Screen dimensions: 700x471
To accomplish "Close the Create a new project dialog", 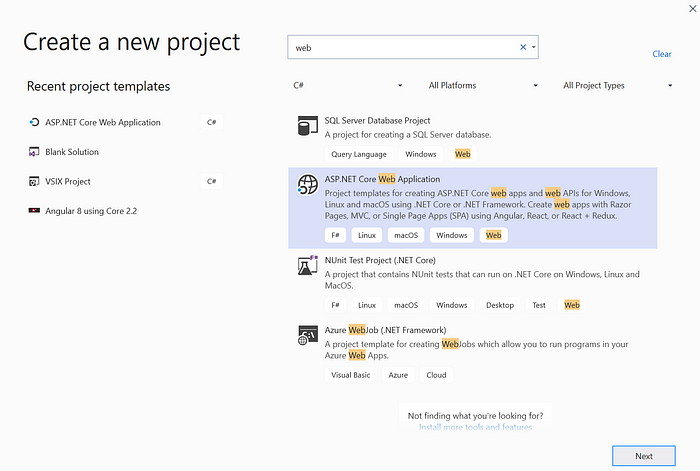I will (x=692, y=8).
